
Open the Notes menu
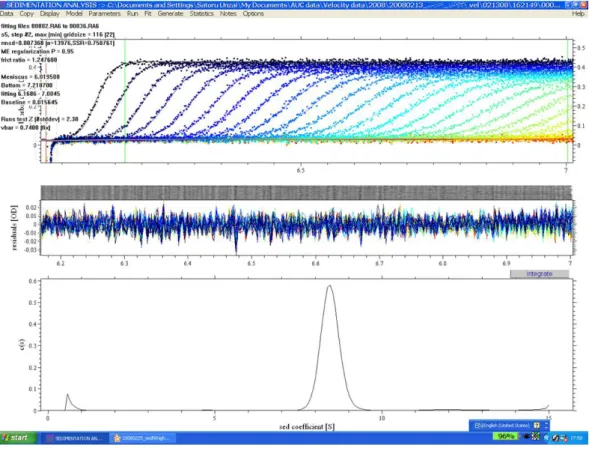pyautogui.click(x=228, y=14)
